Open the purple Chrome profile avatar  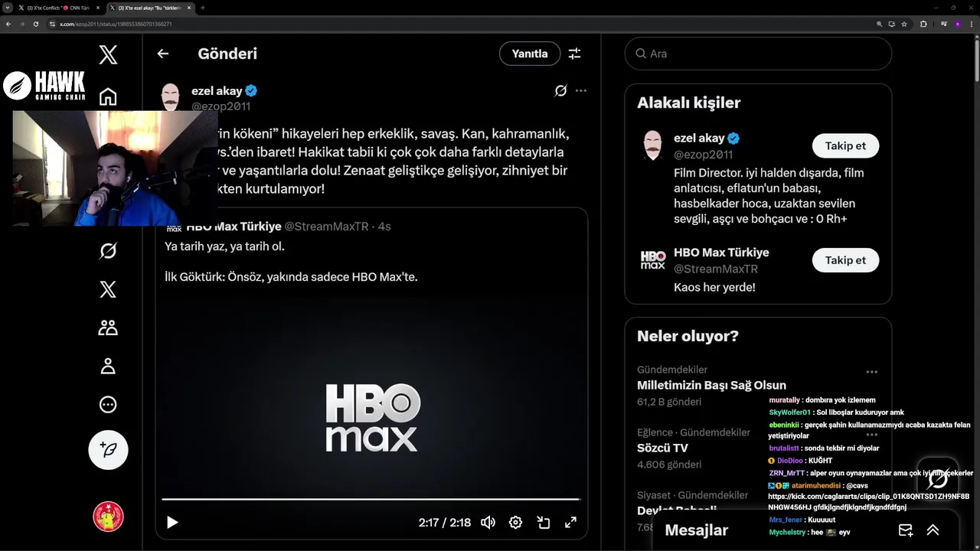(957, 24)
